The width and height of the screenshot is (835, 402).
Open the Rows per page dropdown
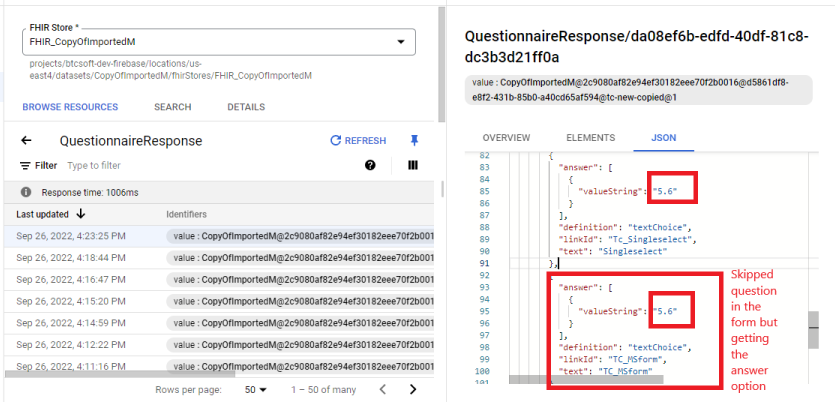[255, 389]
